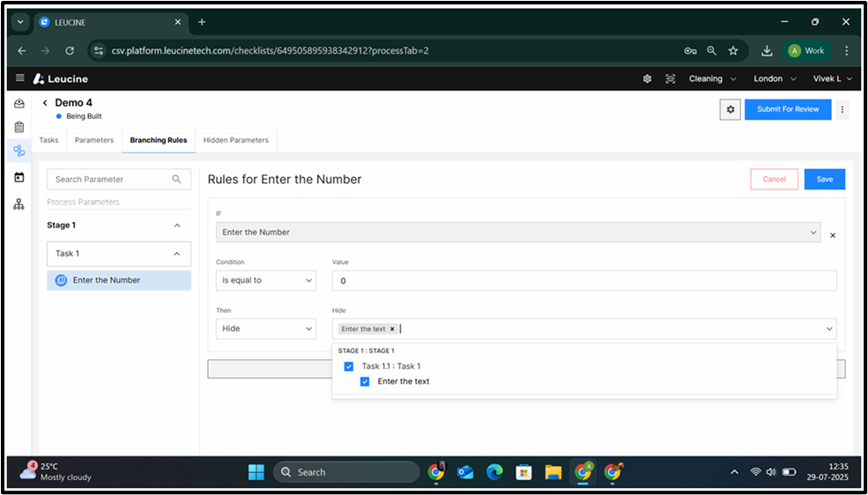
Task: Click the Value input field
Action: pos(583,280)
